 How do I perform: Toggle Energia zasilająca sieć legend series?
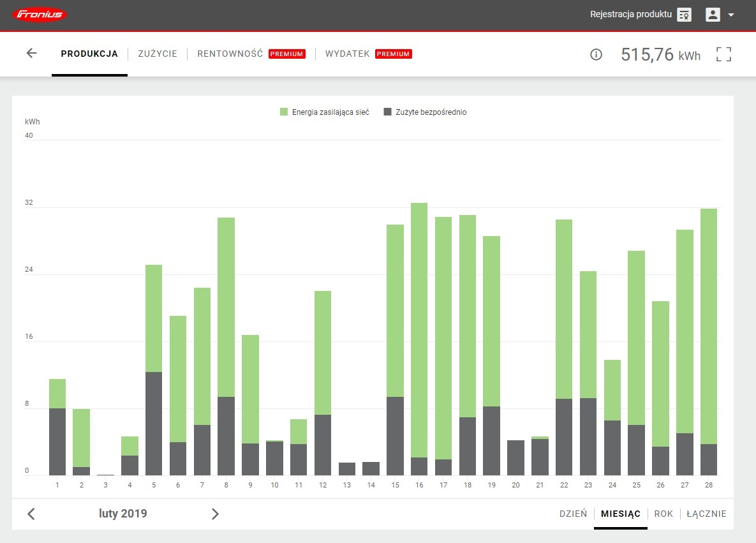pos(325,112)
